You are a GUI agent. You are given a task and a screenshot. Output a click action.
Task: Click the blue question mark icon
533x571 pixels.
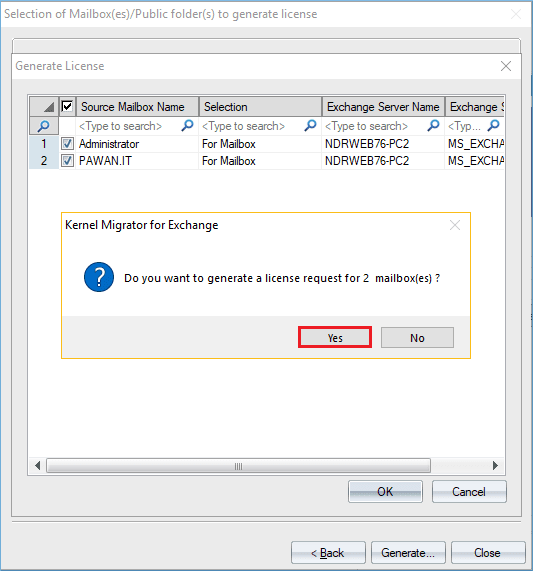click(x=99, y=277)
